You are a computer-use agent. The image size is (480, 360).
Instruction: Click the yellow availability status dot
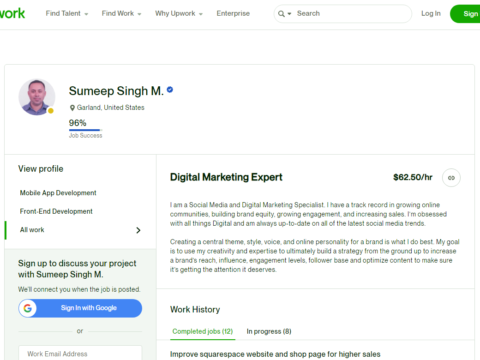(x=51, y=111)
